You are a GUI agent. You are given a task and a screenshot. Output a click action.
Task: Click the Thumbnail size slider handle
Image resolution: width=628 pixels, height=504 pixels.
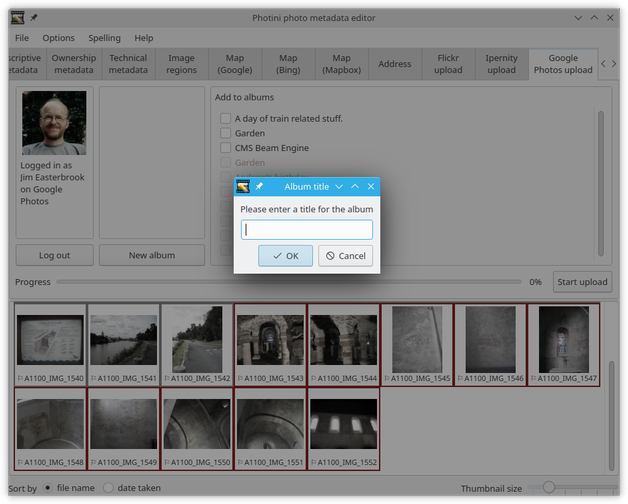click(x=549, y=487)
